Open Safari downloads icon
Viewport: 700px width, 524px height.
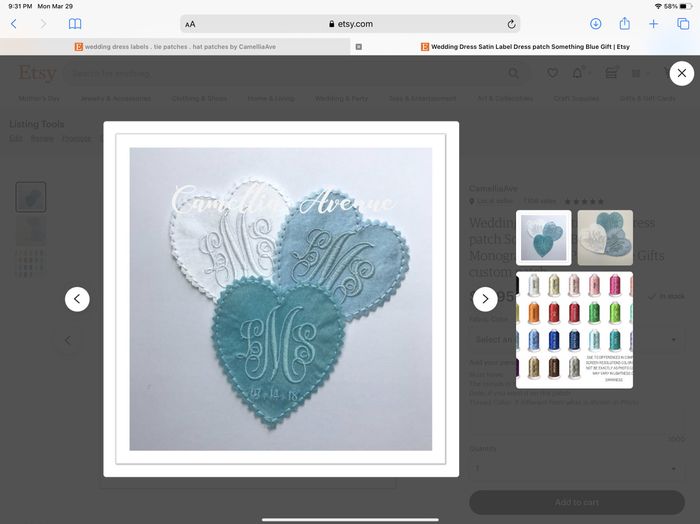pyautogui.click(x=596, y=24)
